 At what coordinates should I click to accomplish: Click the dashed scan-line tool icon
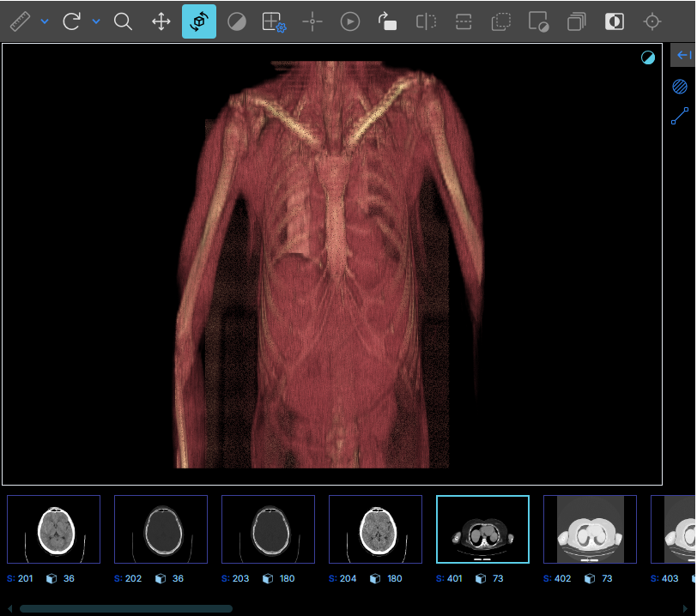pyautogui.click(x=464, y=21)
